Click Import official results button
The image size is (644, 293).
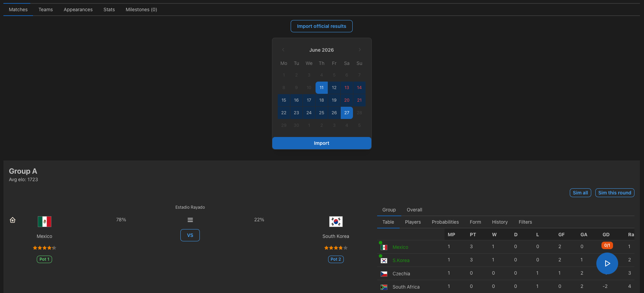(321, 26)
